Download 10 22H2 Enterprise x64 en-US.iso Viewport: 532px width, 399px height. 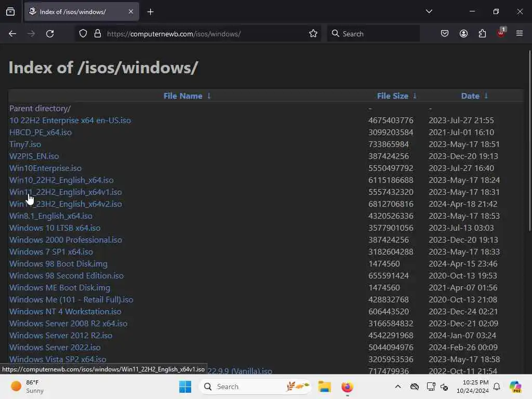tap(70, 121)
